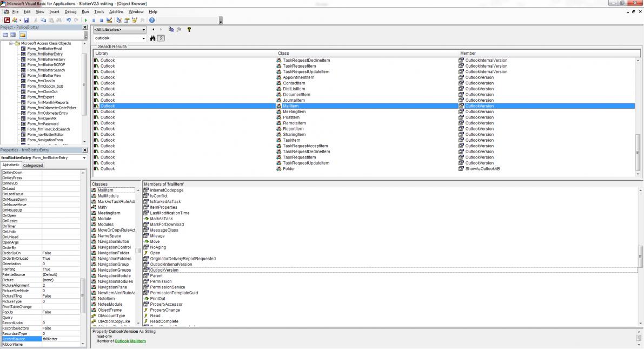Open Properties Window from toolbar icon
Viewport: 644px width, 349px height.
[x=127, y=20]
